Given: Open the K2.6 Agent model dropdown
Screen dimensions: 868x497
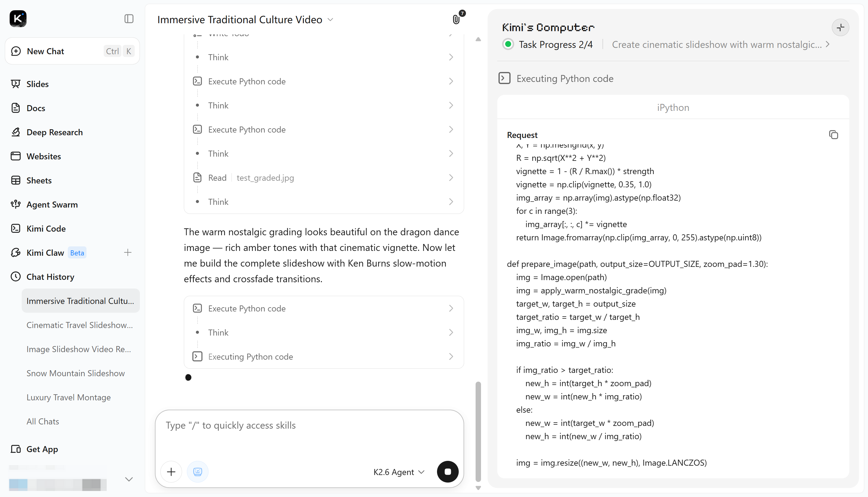Looking at the screenshot, I should pos(399,472).
